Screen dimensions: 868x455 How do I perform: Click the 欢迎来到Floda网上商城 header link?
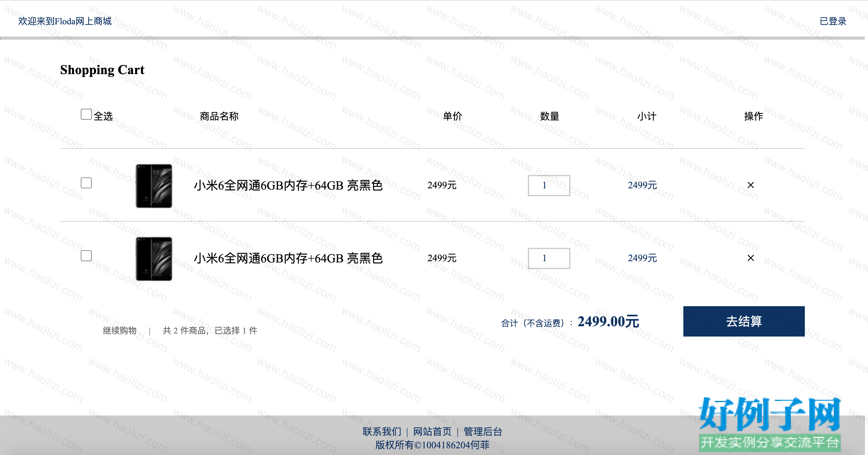(65, 21)
